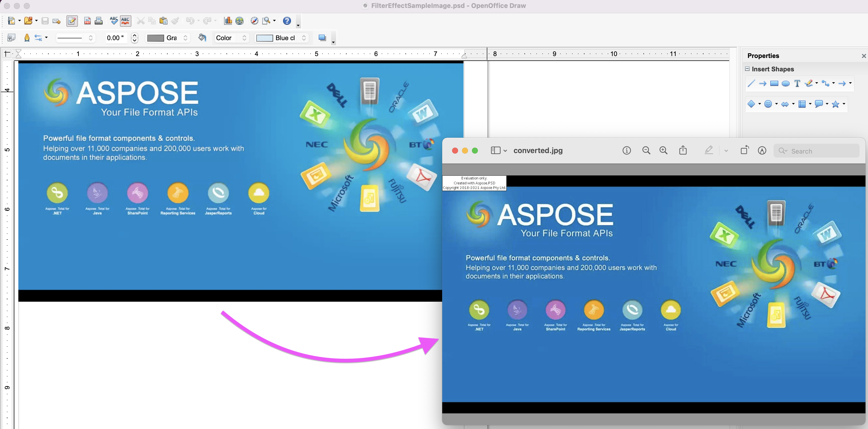This screenshot has width=868, height=429.
Task: Open the Arrow Style dropdown arrow
Action: click(x=47, y=38)
